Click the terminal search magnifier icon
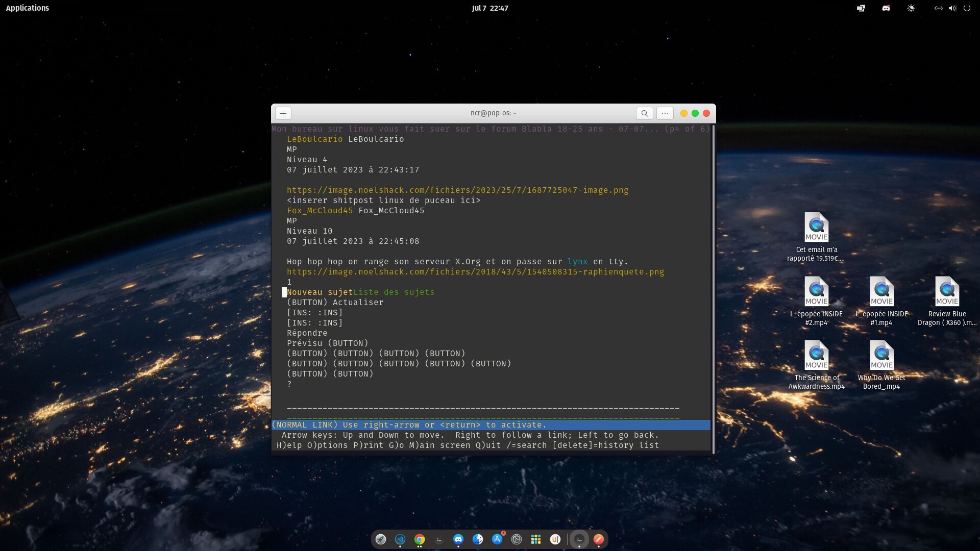 tap(645, 113)
